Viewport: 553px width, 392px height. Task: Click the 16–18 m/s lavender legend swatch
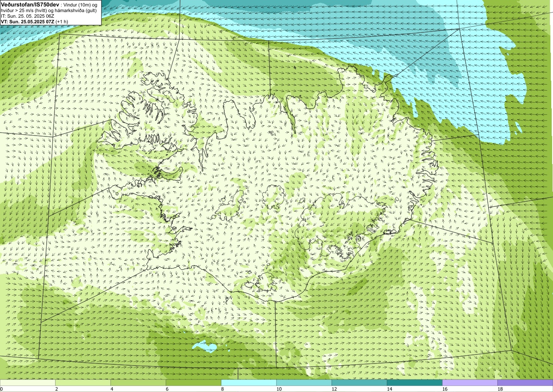(470, 383)
